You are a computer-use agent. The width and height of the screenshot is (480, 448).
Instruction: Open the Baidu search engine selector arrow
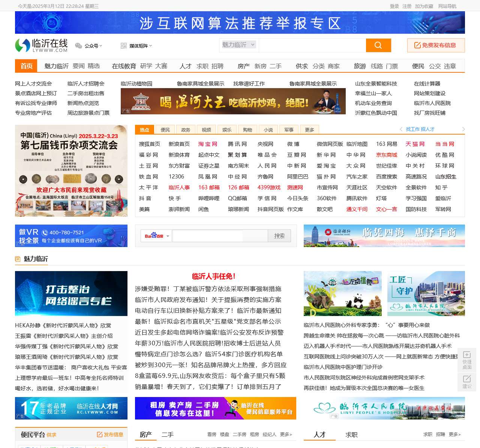[x=168, y=236]
